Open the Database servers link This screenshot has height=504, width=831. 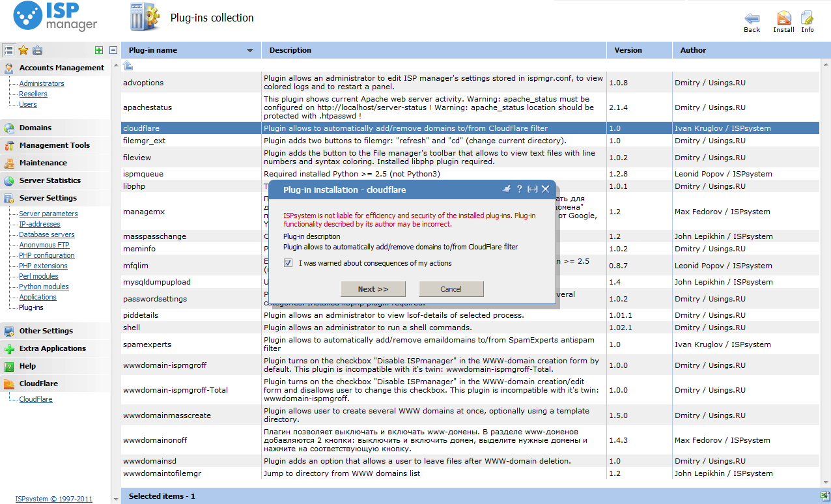(47, 234)
